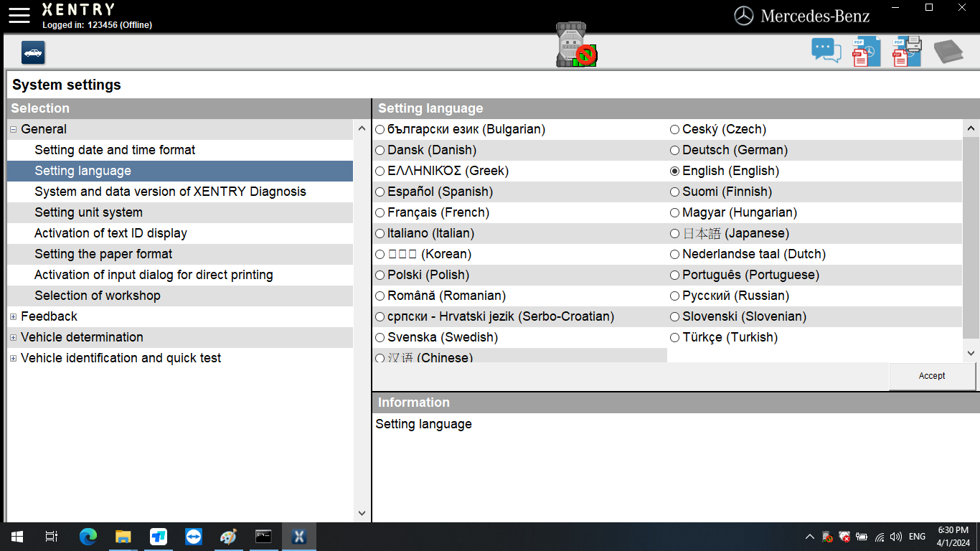Click the PDF print icon
Screen dimensions: 980x551
[x=907, y=51]
